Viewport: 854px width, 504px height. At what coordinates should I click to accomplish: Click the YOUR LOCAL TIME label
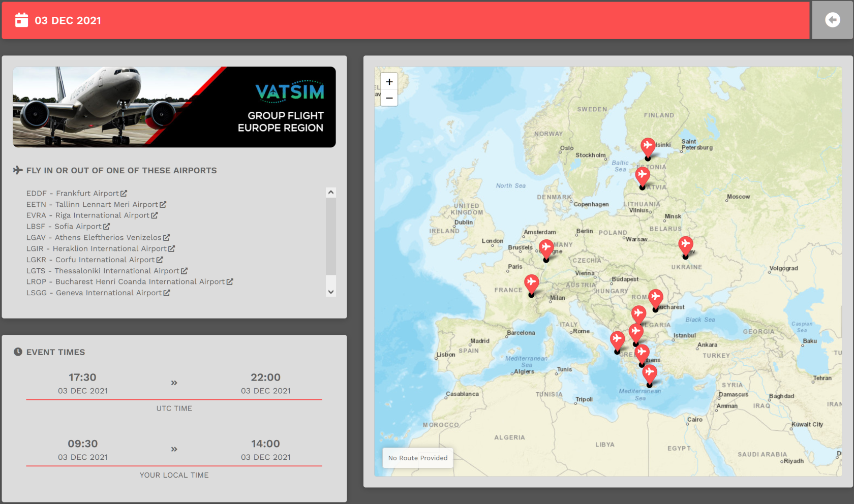(x=174, y=475)
